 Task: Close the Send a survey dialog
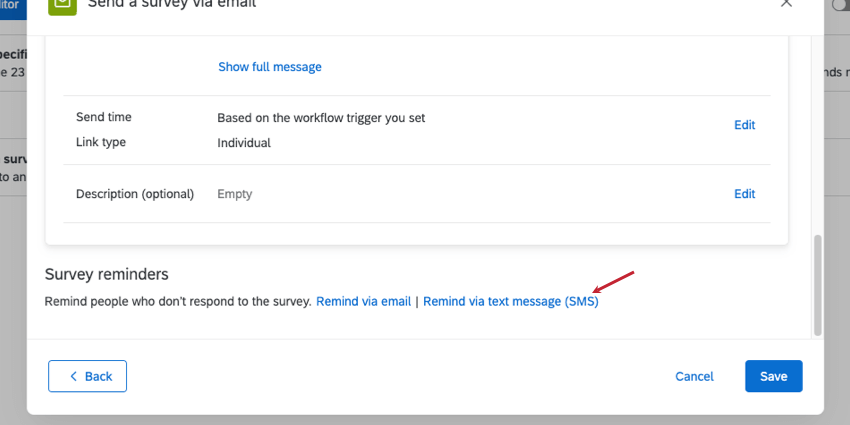(786, 3)
